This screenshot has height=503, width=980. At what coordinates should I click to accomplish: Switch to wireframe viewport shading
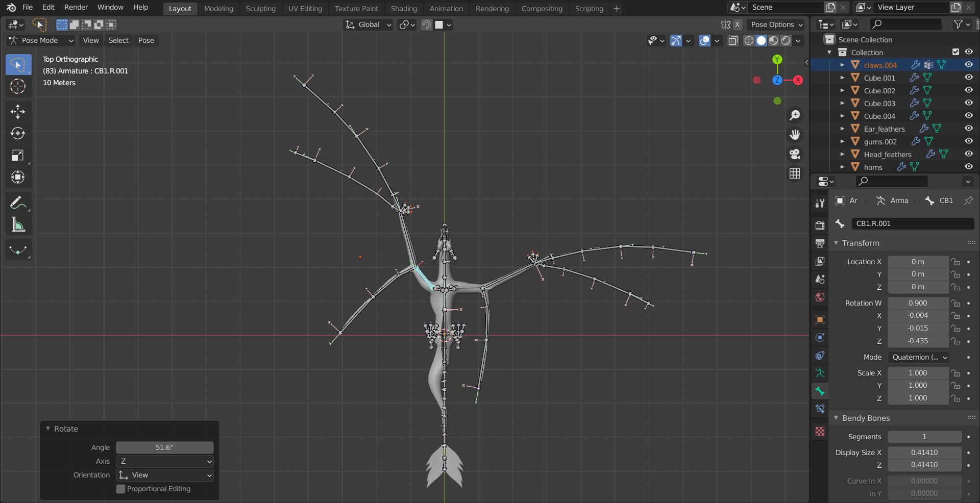tap(749, 41)
